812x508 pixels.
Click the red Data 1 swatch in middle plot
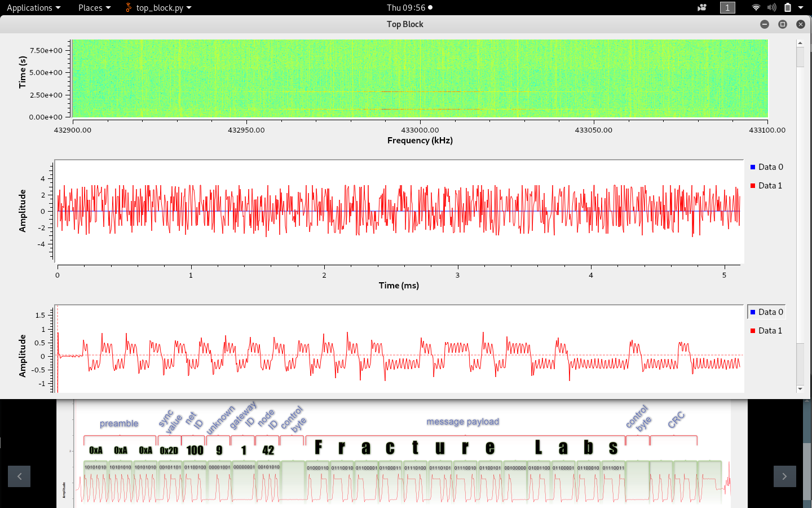(753, 186)
